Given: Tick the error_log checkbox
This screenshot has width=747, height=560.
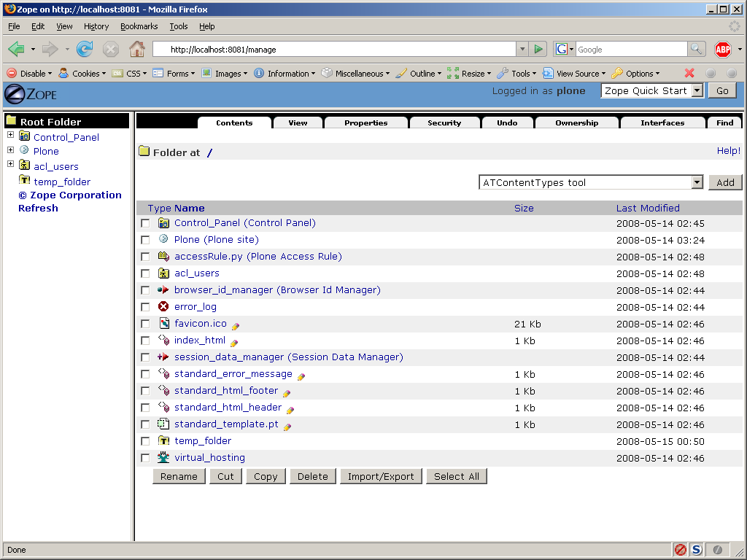Looking at the screenshot, I should pos(145,307).
